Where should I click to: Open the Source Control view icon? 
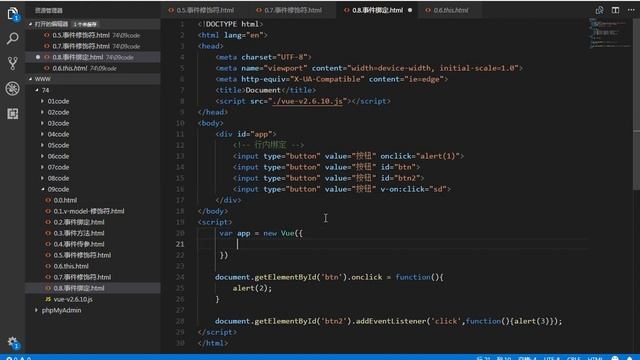pos(13,63)
